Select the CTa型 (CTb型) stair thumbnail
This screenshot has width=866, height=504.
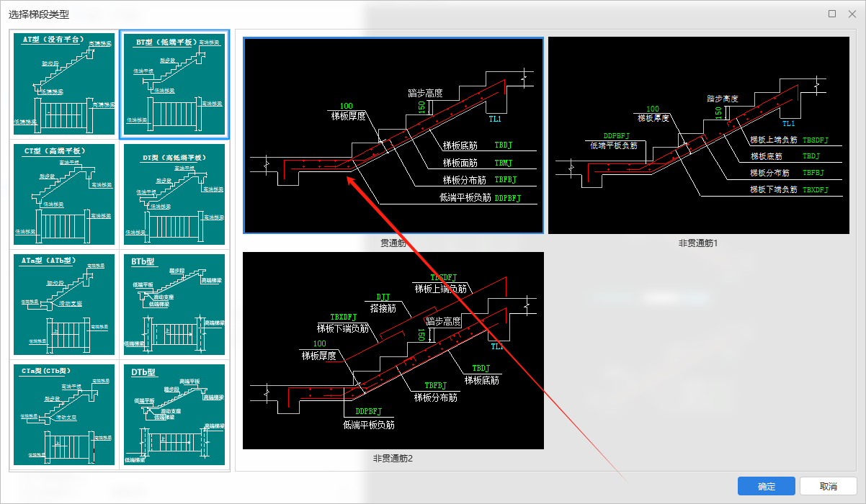(64, 415)
